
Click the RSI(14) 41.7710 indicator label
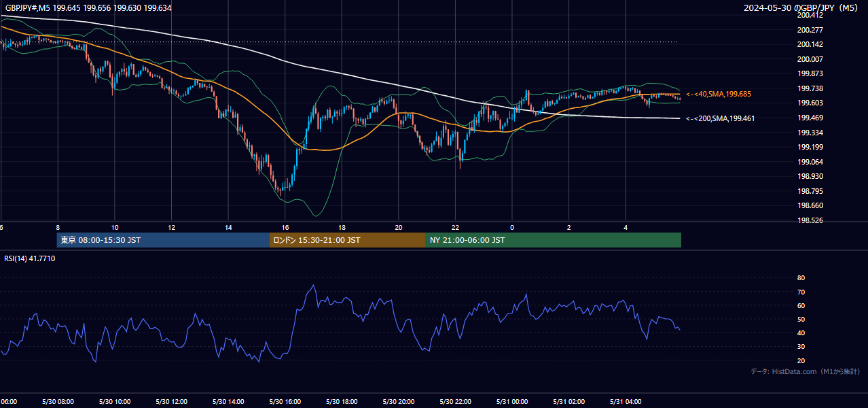click(x=30, y=259)
